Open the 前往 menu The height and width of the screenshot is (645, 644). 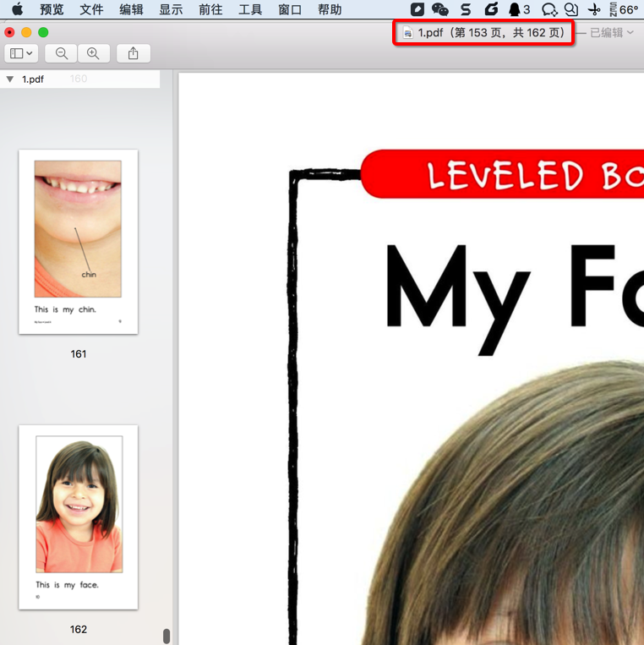click(210, 9)
